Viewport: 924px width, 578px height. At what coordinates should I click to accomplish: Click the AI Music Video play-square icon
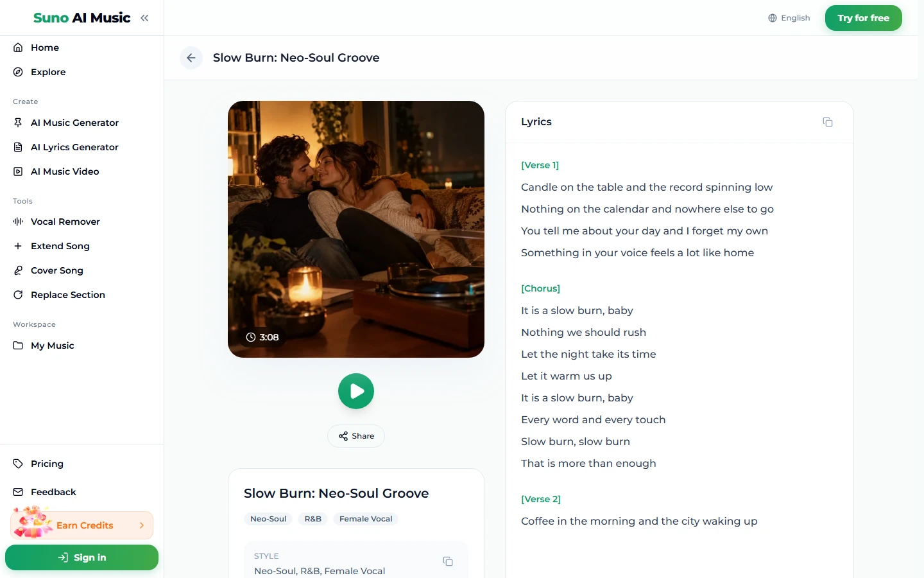click(x=18, y=171)
